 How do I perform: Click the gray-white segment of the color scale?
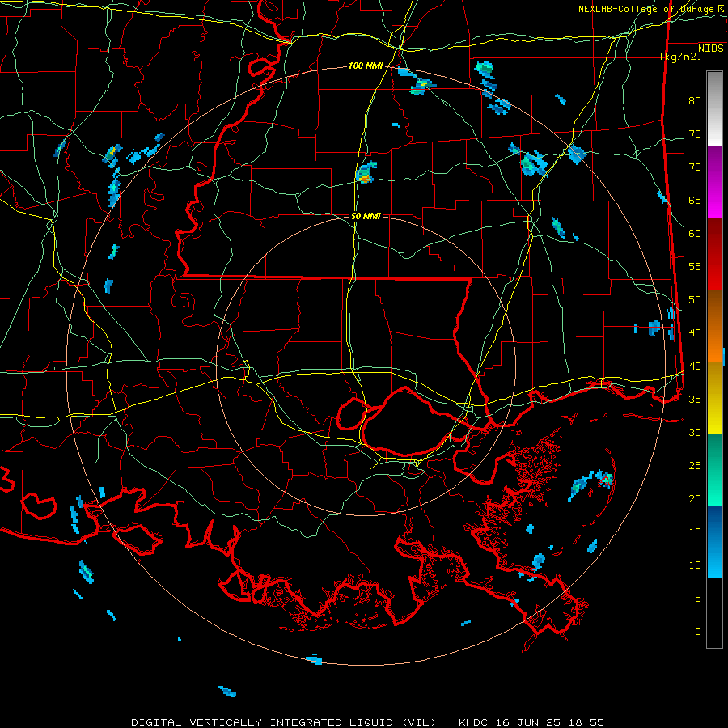coord(714,108)
